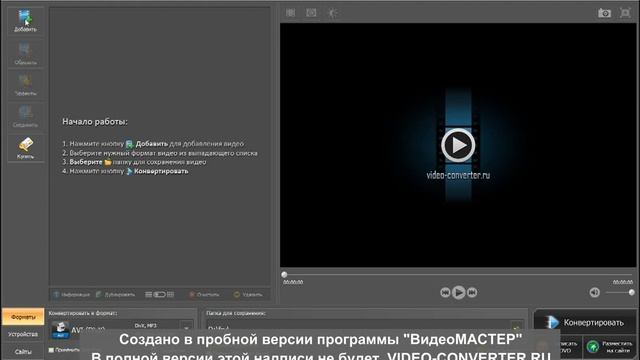Screen dimensions: 640x360
Task: Click the Разместить на сайте button
Action: click(x=610, y=347)
